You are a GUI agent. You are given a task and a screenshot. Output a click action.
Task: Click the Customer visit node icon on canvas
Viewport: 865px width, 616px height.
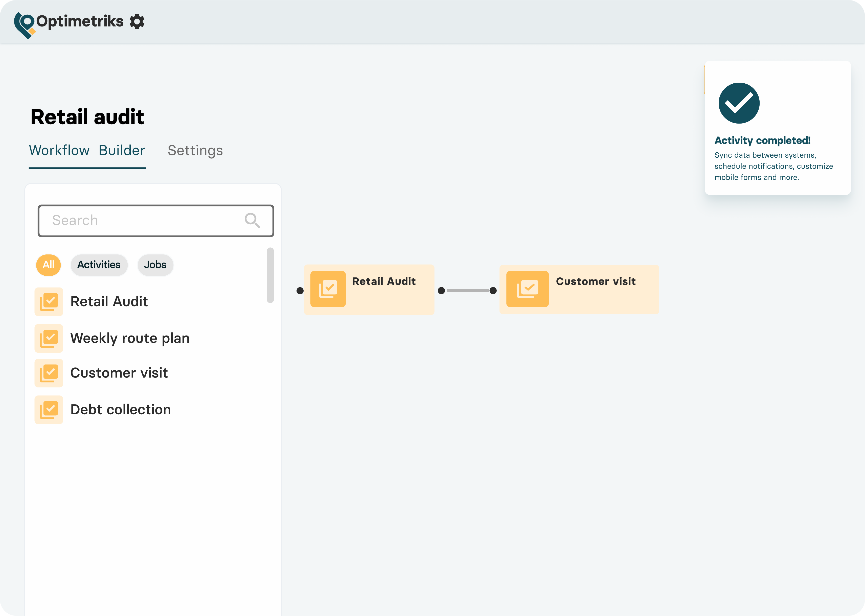(527, 289)
